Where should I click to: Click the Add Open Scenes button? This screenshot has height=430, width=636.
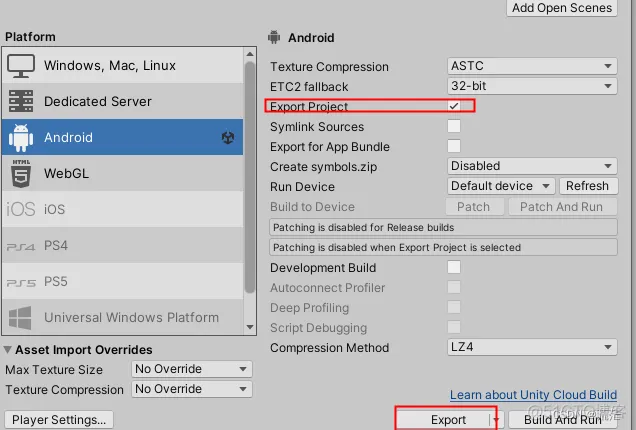562,8
